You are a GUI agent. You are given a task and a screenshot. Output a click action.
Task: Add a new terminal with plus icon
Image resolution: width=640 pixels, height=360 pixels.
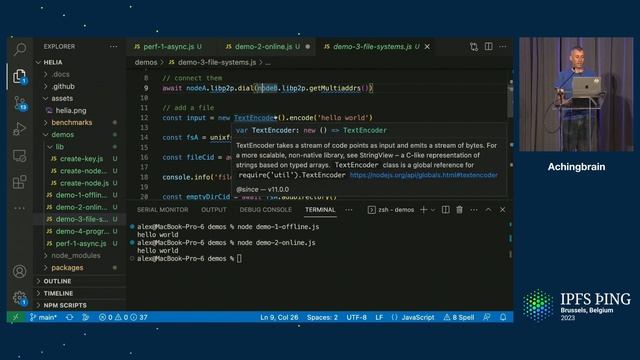423,209
